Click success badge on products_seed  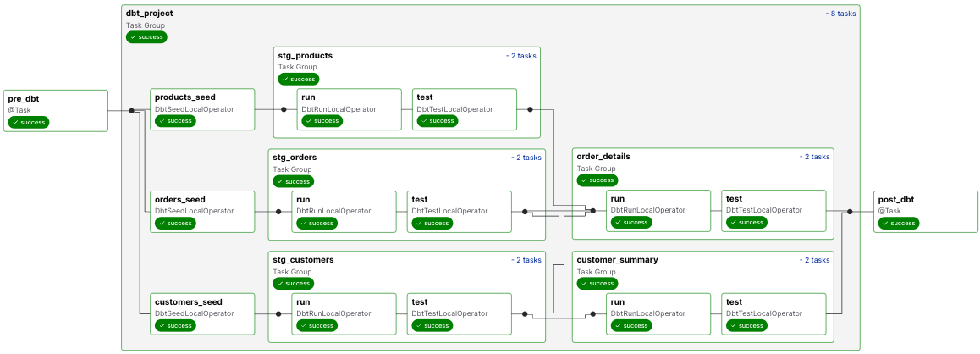[x=176, y=121]
